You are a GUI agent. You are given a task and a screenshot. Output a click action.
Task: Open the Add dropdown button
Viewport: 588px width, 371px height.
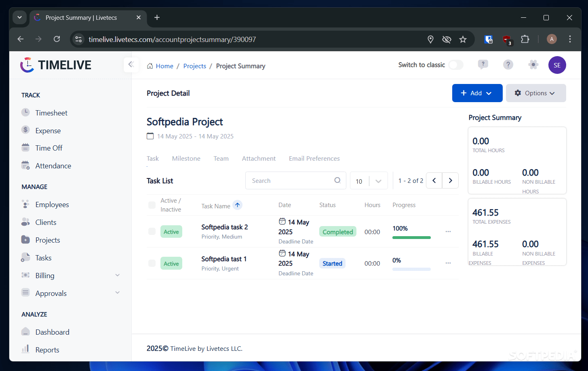477,93
